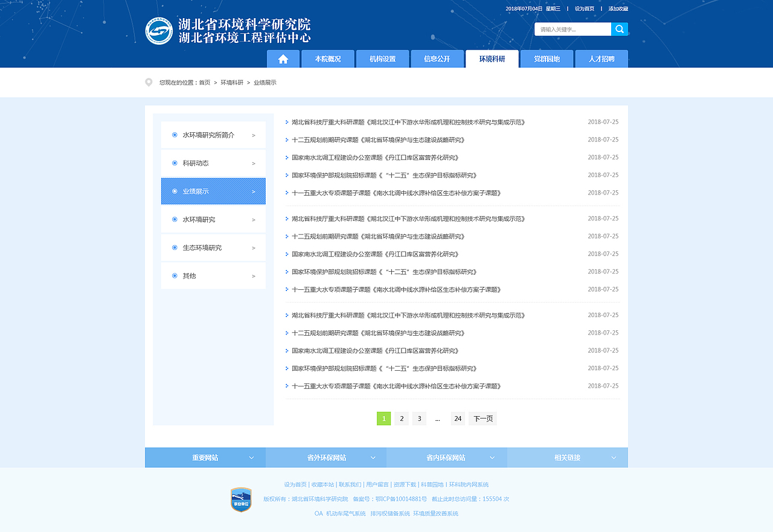
Task: Select the radio indicator beside 其他
Action: pyautogui.click(x=174, y=275)
